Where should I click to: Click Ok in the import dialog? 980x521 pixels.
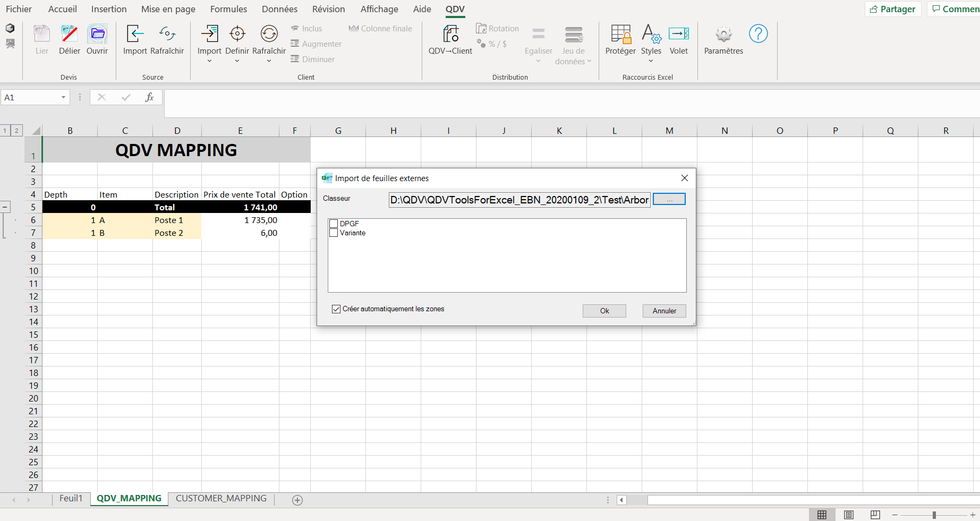pos(604,311)
